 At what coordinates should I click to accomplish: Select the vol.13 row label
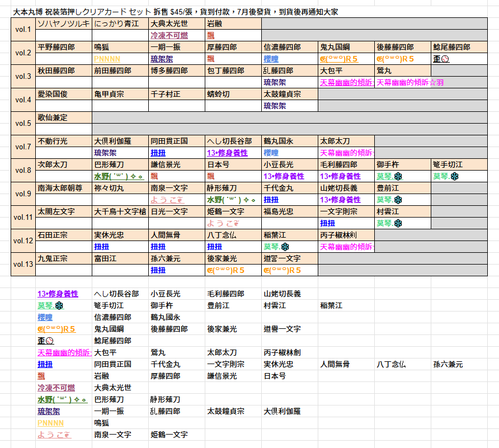click(x=23, y=264)
